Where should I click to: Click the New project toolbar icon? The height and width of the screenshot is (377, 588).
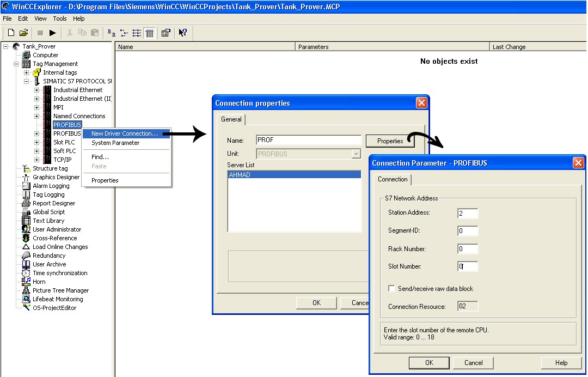(x=11, y=33)
